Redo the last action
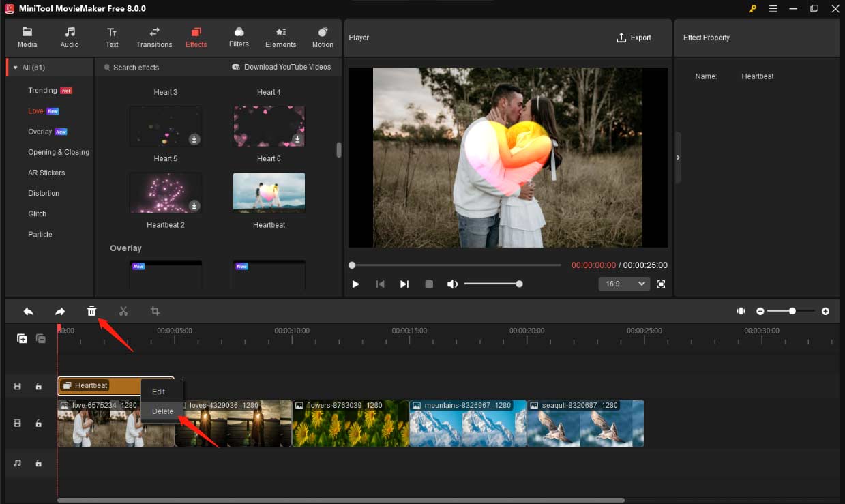Viewport: 845px width, 504px height. coord(60,311)
